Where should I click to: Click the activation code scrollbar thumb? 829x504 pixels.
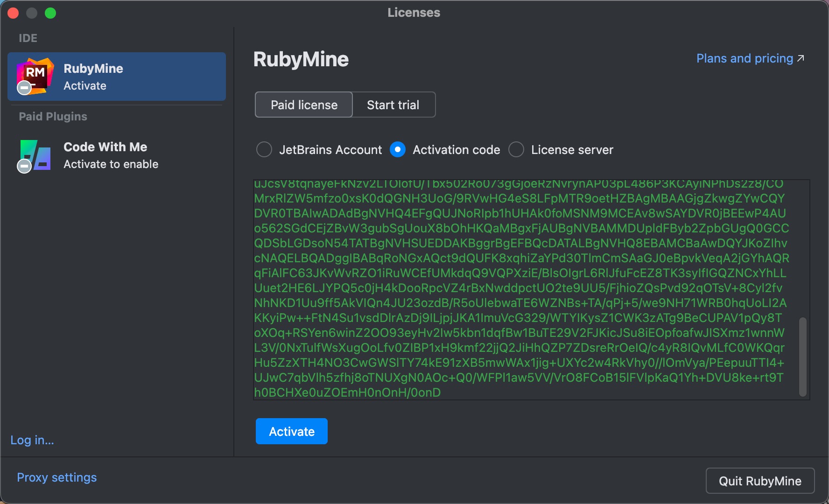click(802, 357)
